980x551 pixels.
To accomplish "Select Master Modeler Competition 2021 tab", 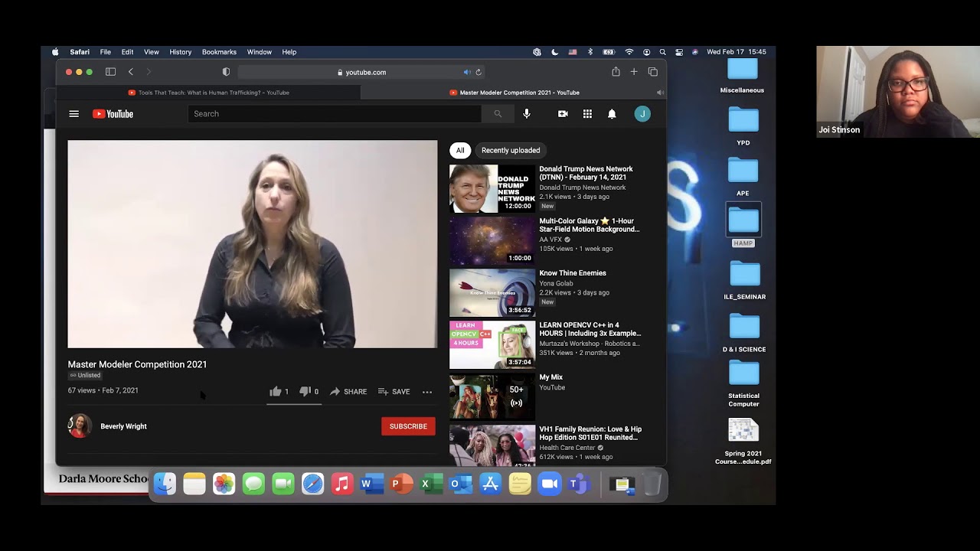I will (x=514, y=93).
